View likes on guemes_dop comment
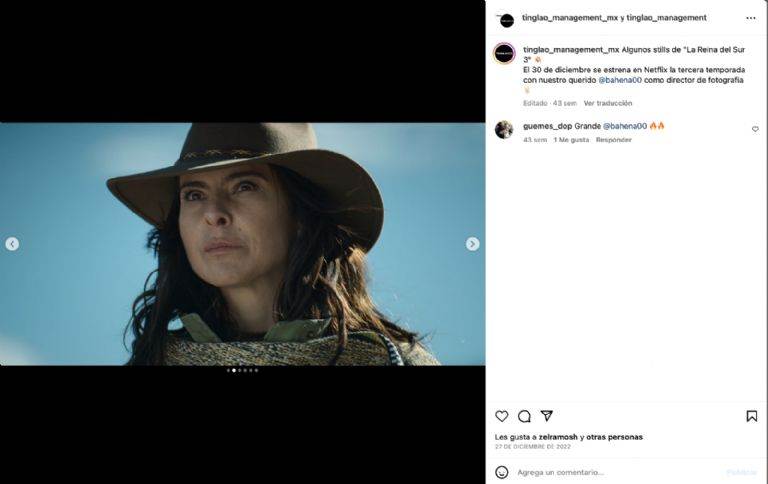The image size is (768, 484). [x=572, y=140]
